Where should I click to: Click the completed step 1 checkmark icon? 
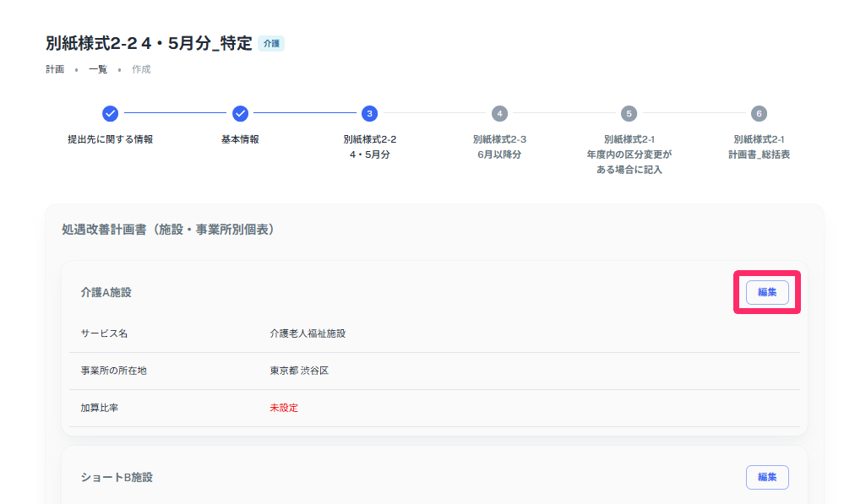111,113
